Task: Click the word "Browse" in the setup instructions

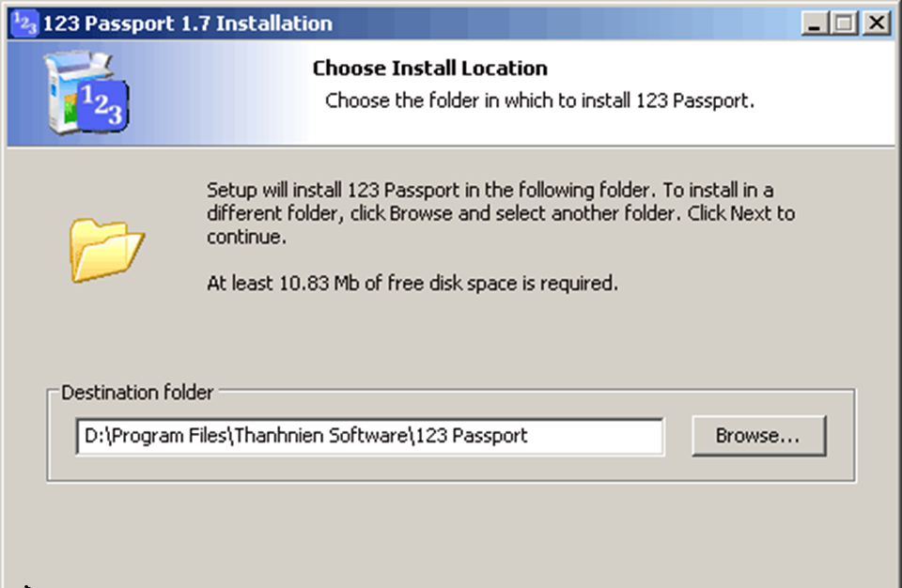Action: (421, 213)
